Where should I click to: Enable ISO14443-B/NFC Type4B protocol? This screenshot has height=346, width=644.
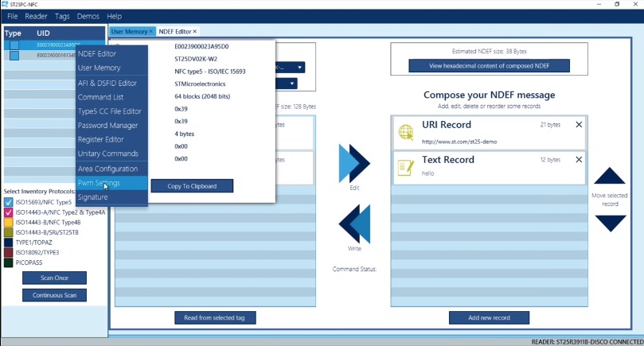pyautogui.click(x=9, y=223)
